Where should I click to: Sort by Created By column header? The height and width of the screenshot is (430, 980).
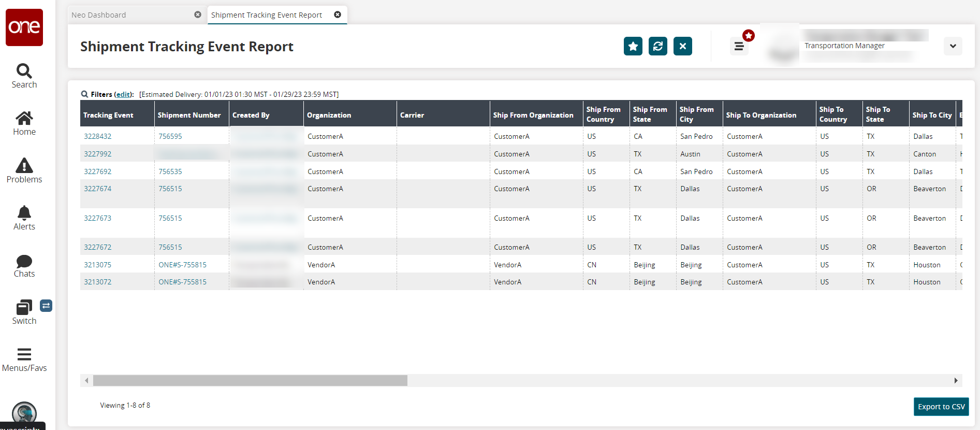pyautogui.click(x=266, y=113)
